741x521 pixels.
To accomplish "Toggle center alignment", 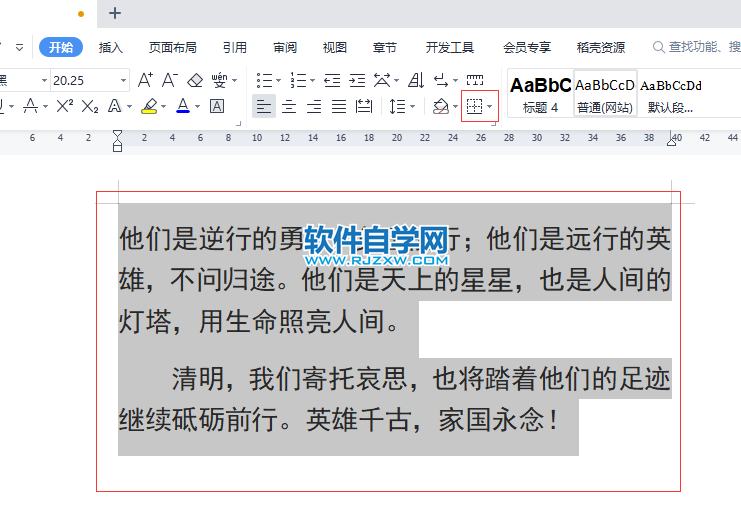I will 289,106.
